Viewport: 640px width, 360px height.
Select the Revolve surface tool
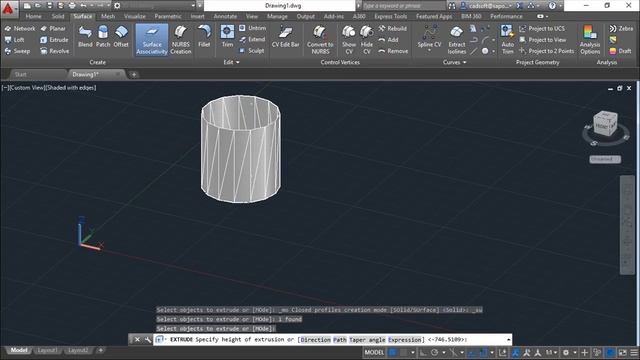(x=54, y=51)
